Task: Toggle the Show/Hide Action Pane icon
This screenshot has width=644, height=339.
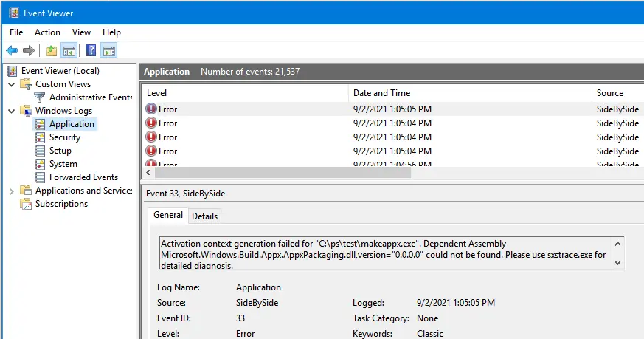Action: 109,51
